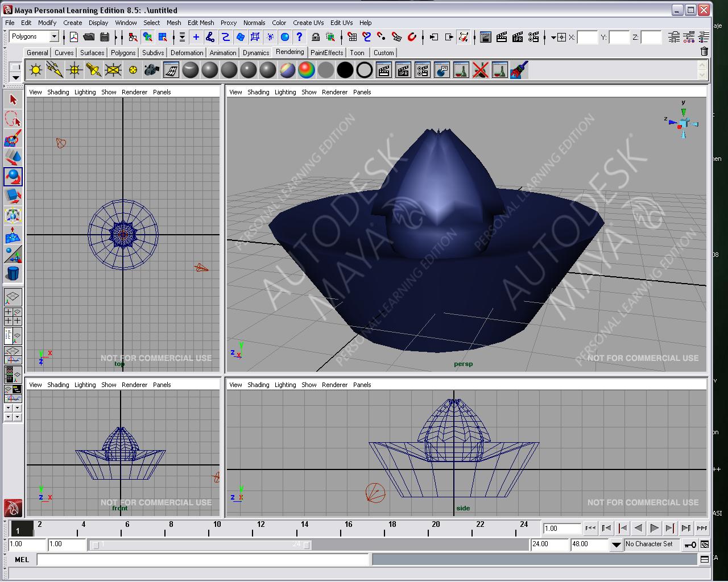The image size is (728, 582).
Task: Play the animation backwards
Action: [x=639, y=528]
